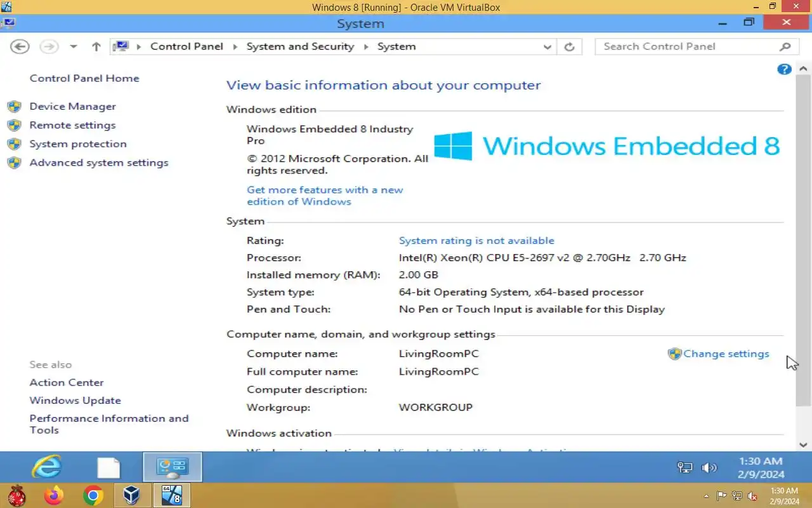Click the Forward navigation arrow
Viewport: 812px width, 508px height.
pyautogui.click(x=49, y=46)
